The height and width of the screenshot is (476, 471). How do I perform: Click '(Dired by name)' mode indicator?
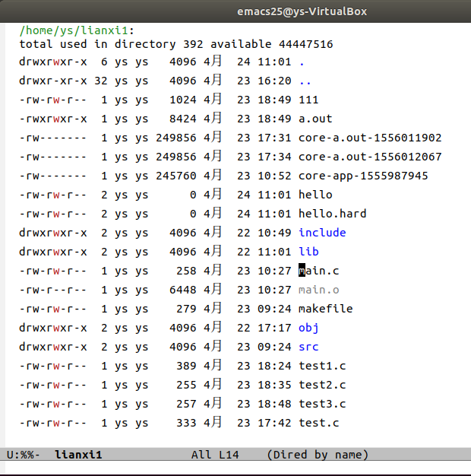click(318, 455)
